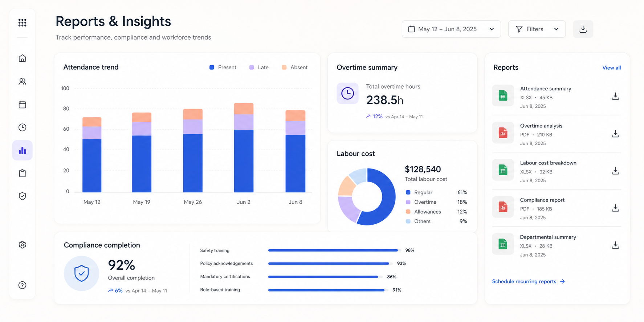644x322 pixels.
Task: Click the overtime clock icon tile
Action: [347, 93]
